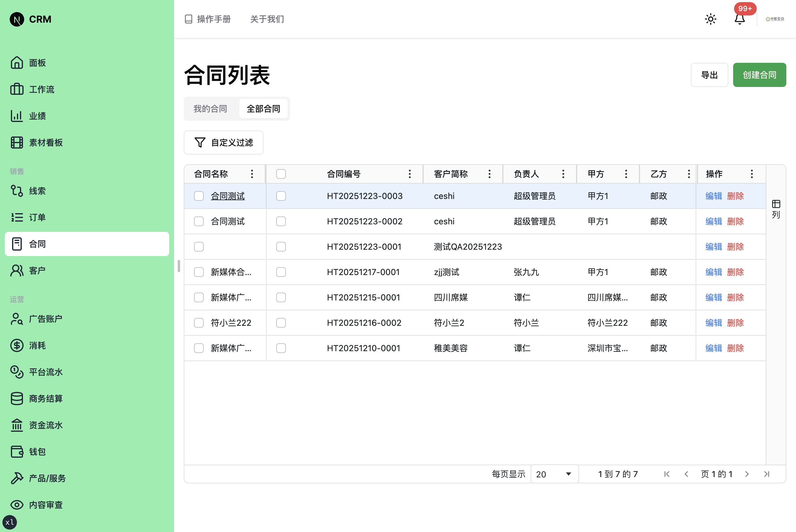Go to next page with the right arrow
This screenshot has width=796, height=532.
[747, 474]
